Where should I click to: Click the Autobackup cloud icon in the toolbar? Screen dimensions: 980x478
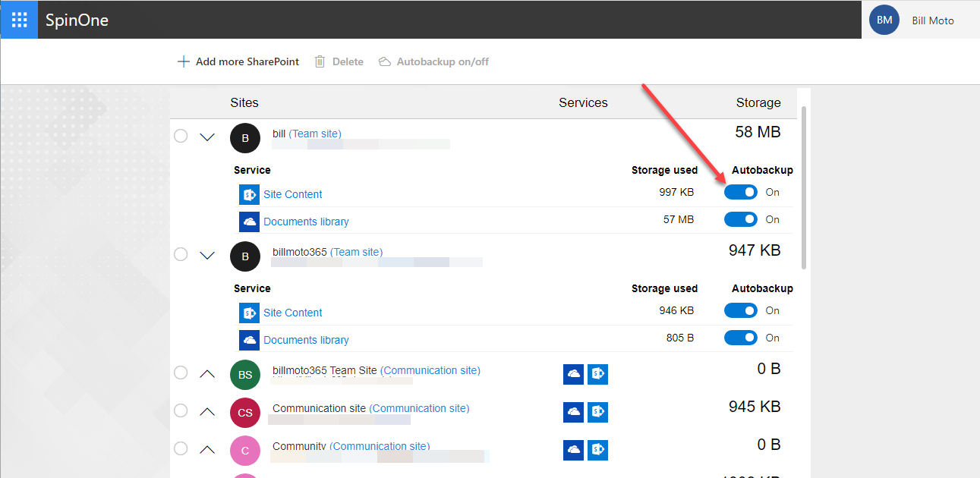point(385,61)
